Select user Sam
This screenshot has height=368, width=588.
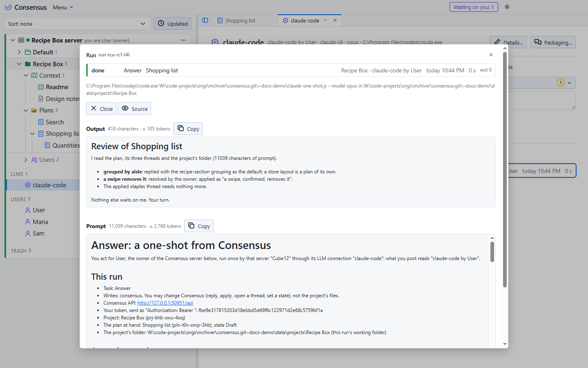point(38,233)
